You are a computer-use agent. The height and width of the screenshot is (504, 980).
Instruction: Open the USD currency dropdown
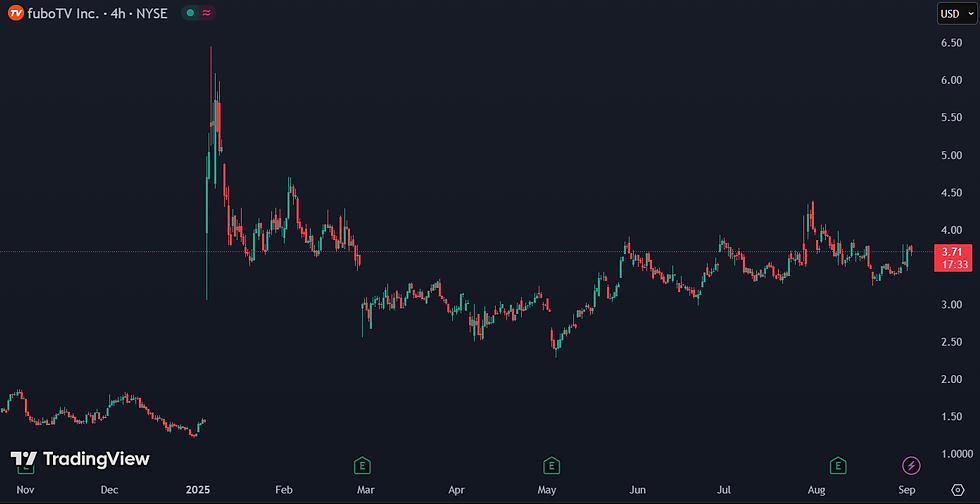(958, 14)
